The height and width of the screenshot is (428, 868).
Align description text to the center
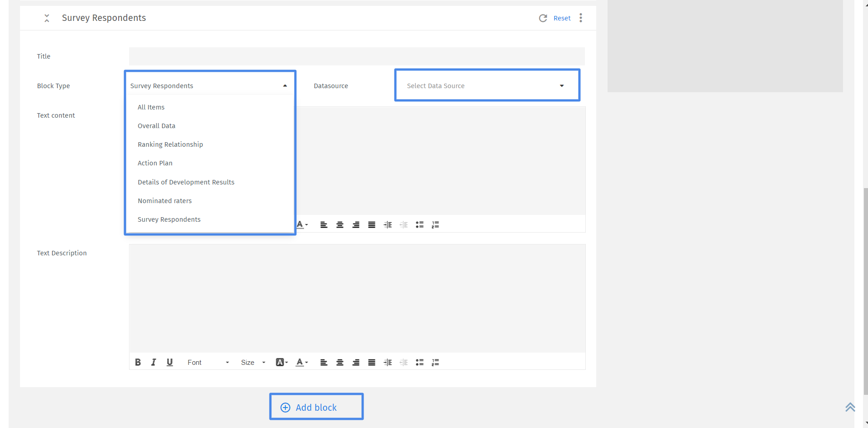point(340,362)
